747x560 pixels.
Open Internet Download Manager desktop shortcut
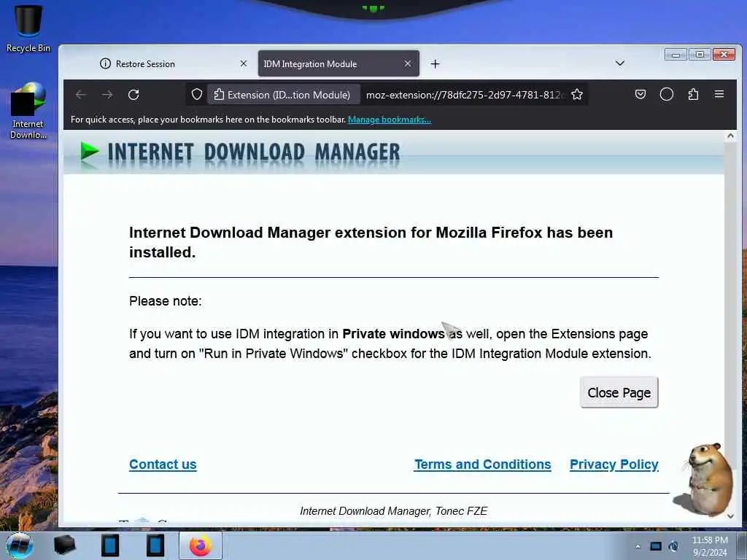pyautogui.click(x=28, y=110)
